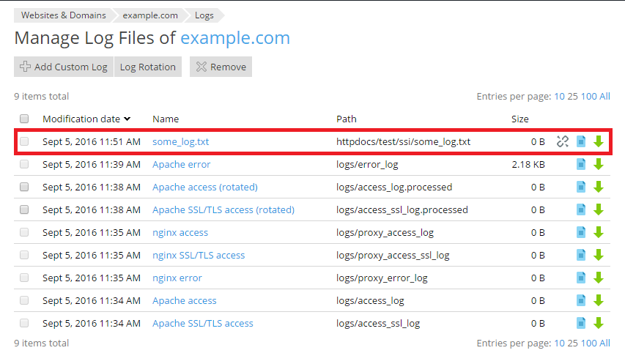Screen dimensions: 625x364
Task: Download the some_log.txt log file
Action: point(599,141)
